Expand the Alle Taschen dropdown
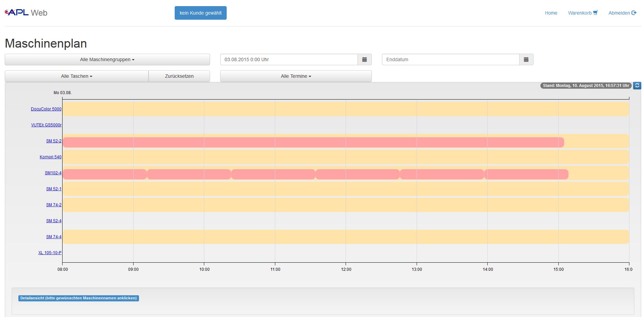644x317 pixels. tap(76, 76)
